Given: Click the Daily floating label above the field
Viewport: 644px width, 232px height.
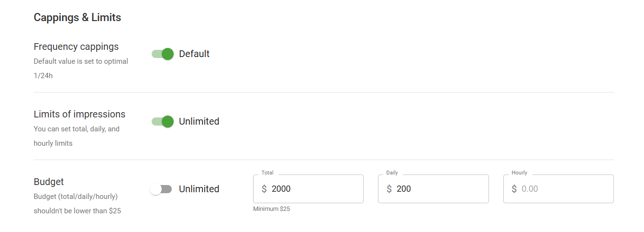Looking at the screenshot, I should (x=392, y=173).
